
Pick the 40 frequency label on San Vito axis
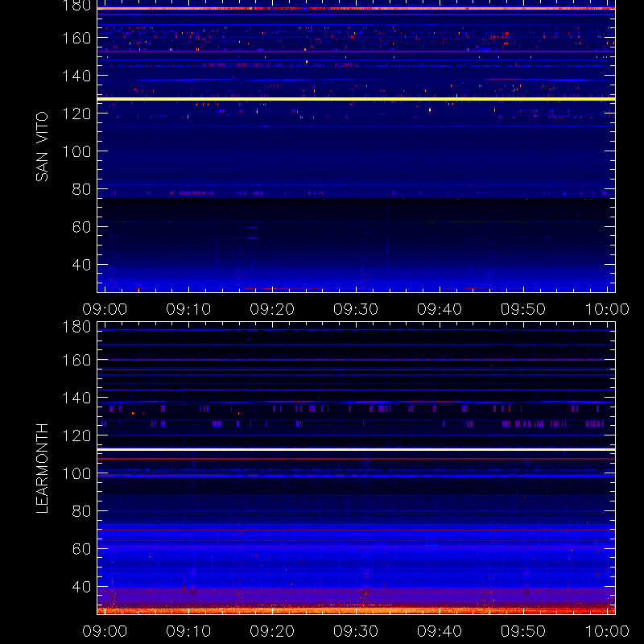click(82, 265)
